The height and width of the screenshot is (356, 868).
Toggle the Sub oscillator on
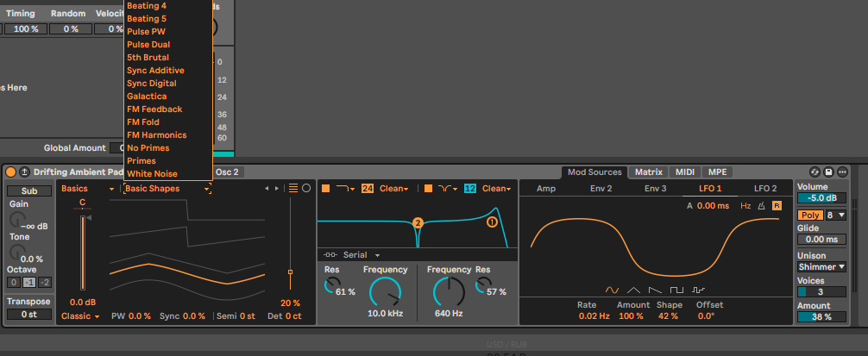pos(29,191)
